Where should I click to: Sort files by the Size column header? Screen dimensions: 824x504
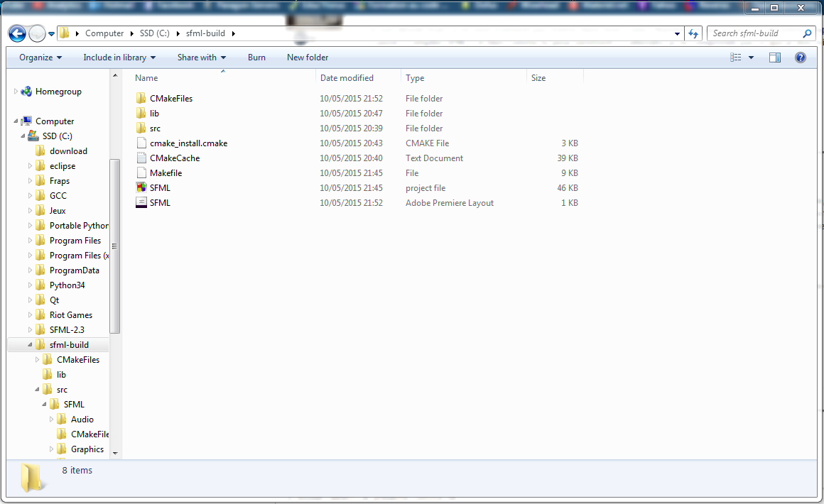click(x=538, y=78)
